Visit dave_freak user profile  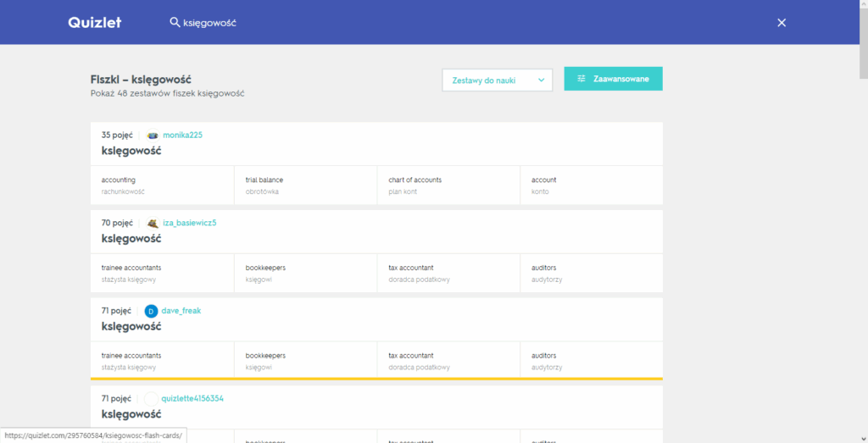(x=181, y=311)
